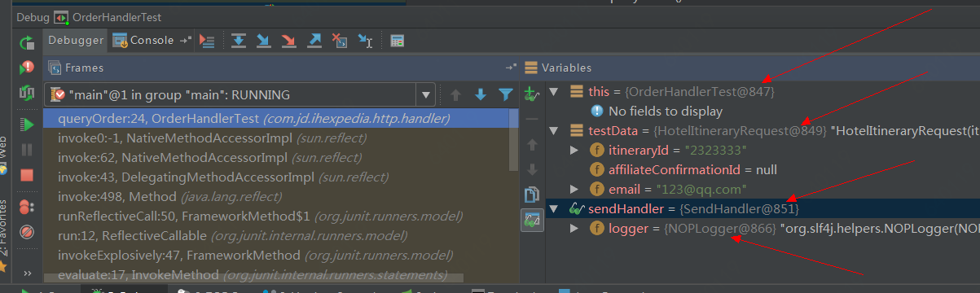Expand the email field
The width and height of the screenshot is (980, 293).
574,190
